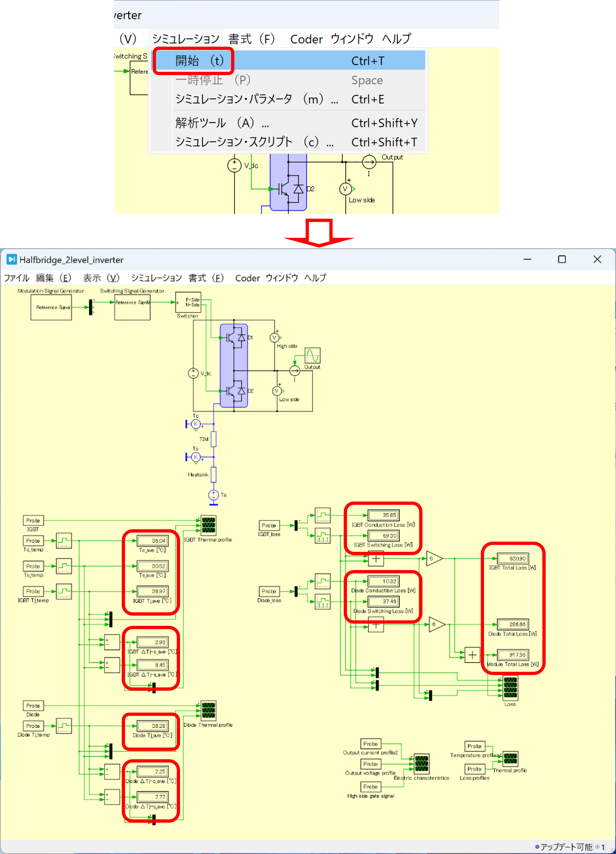Select the Heatsink thermal resistor block
The height and width of the screenshot is (854, 616).
pos(214,475)
